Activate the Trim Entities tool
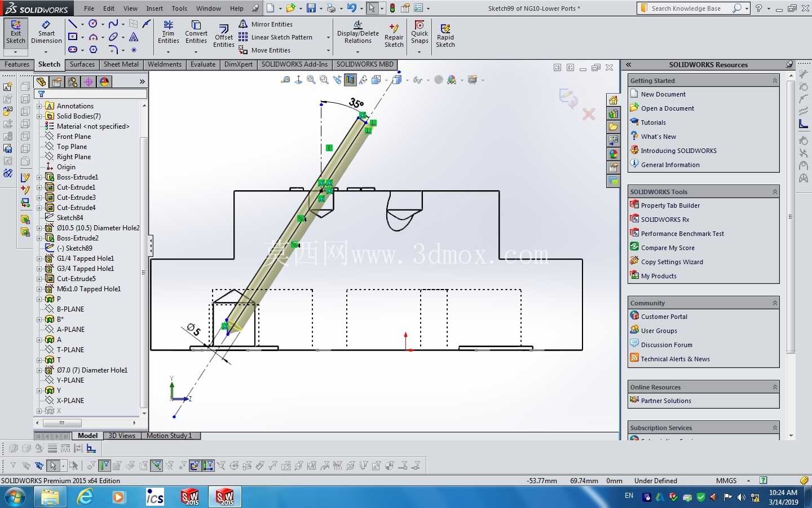The width and height of the screenshot is (812, 508). pos(168,33)
